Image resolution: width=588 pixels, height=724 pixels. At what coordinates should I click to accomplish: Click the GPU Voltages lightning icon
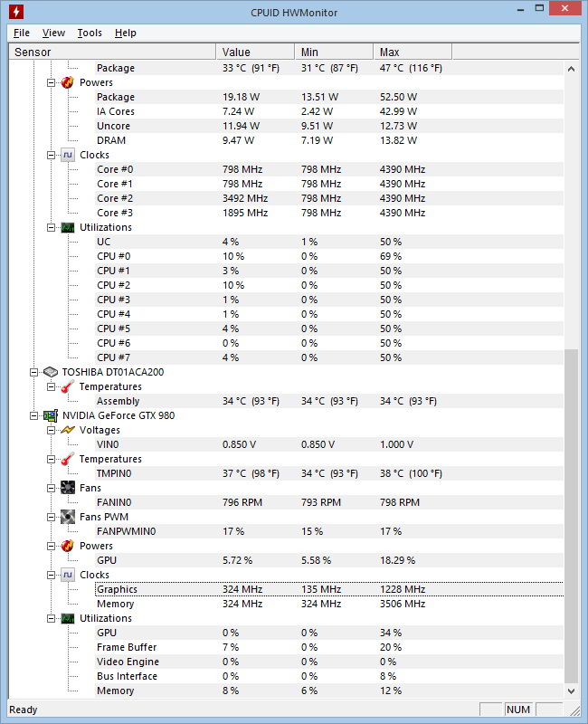pyautogui.click(x=67, y=430)
